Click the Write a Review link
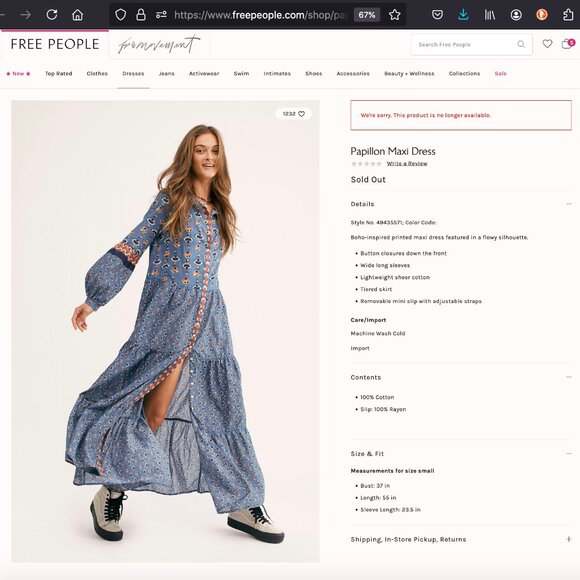 point(407,163)
